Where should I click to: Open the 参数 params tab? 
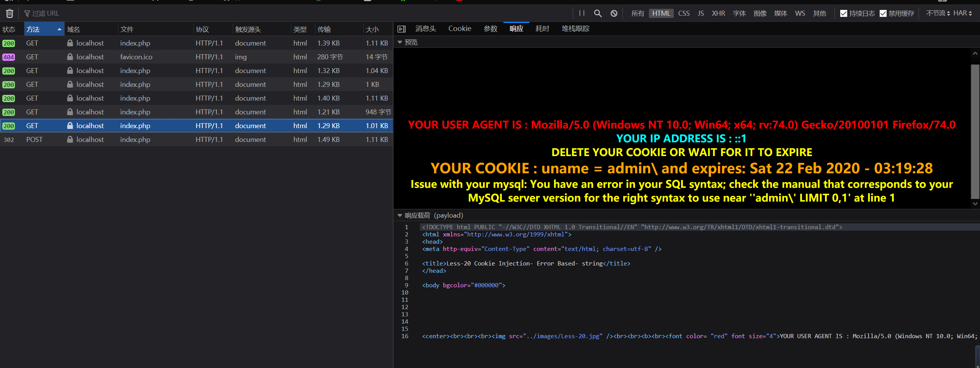point(490,29)
